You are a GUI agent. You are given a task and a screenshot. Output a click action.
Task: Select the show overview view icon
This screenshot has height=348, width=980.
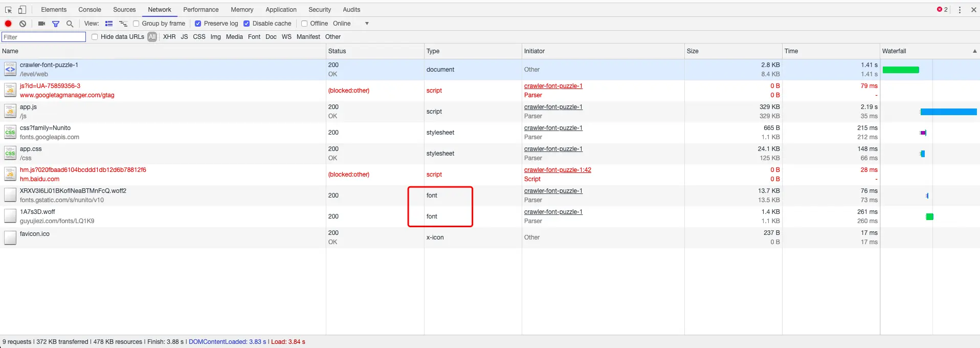123,24
